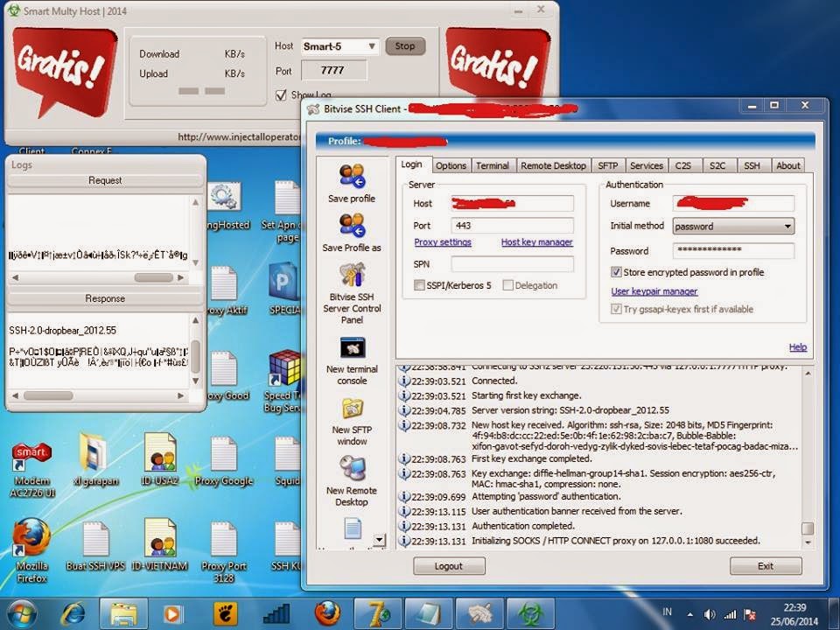Switch to the Terminal tab

493,166
